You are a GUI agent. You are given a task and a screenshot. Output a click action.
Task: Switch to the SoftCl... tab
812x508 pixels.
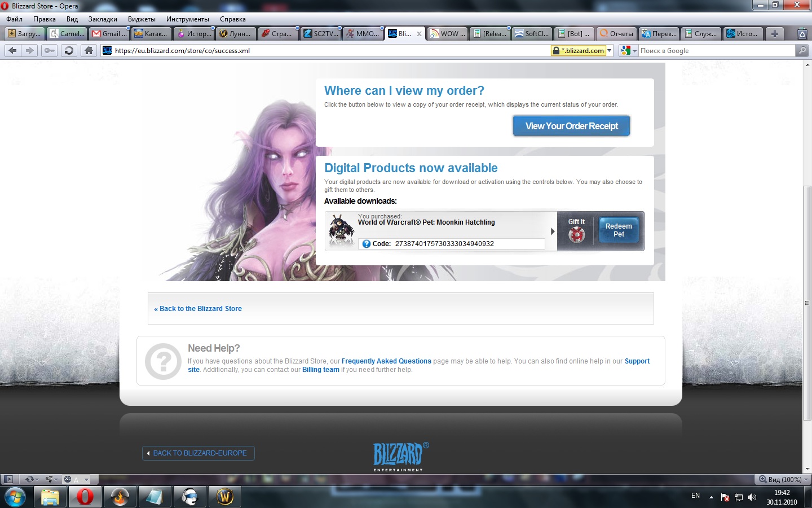pyautogui.click(x=533, y=33)
